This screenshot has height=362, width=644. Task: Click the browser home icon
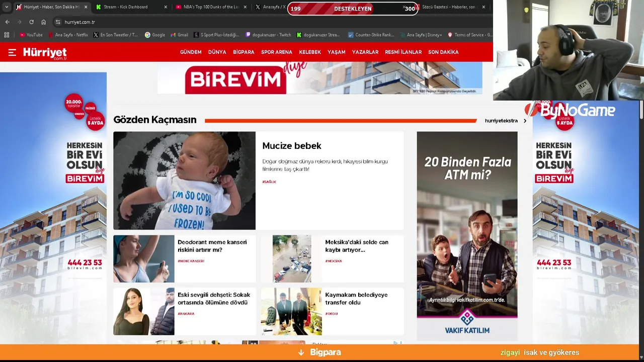click(x=43, y=22)
